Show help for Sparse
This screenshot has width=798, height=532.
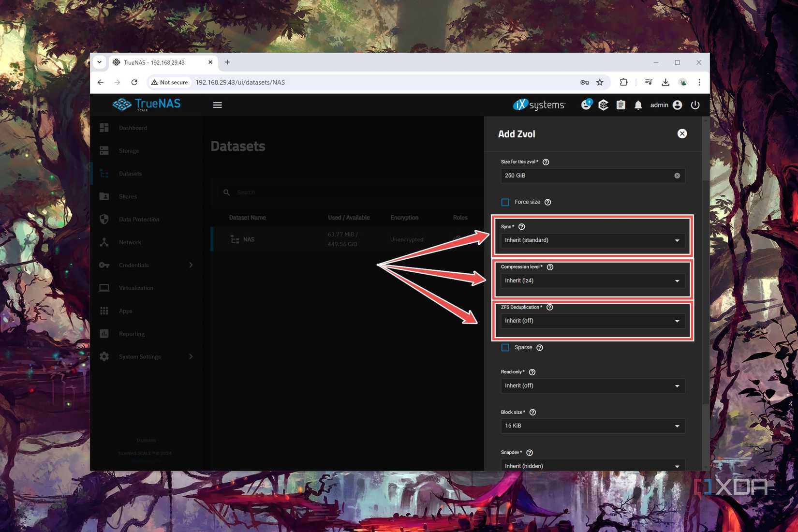coord(540,348)
